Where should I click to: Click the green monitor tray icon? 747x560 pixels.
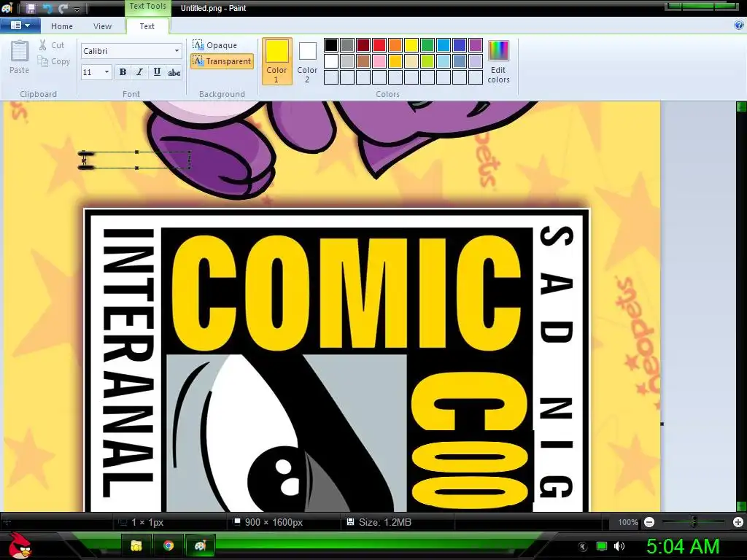pyautogui.click(x=602, y=546)
